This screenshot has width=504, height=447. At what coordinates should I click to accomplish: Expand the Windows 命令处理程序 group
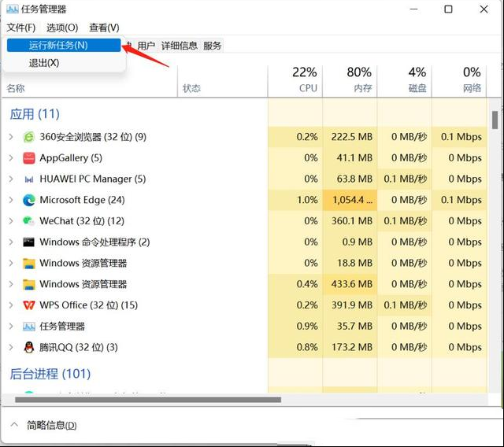click(x=11, y=242)
